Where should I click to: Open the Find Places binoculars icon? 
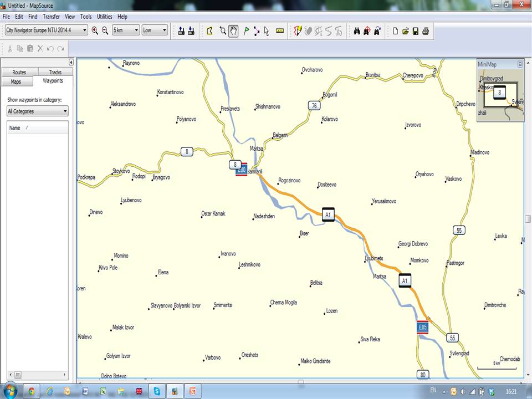357,31
